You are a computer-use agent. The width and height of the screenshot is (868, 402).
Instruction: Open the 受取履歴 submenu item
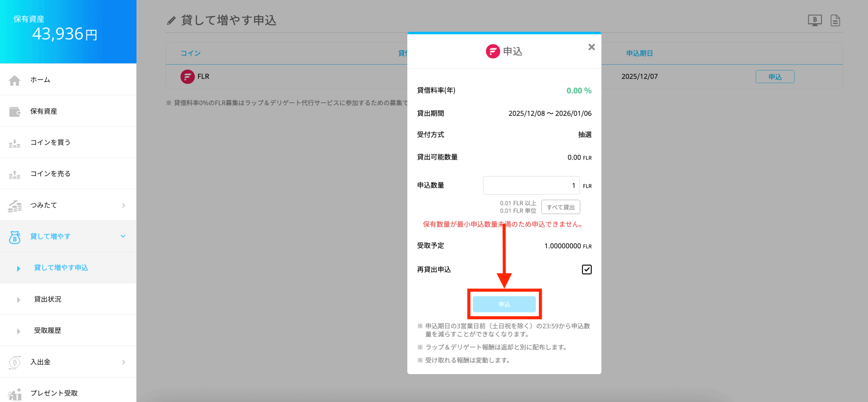click(47, 330)
